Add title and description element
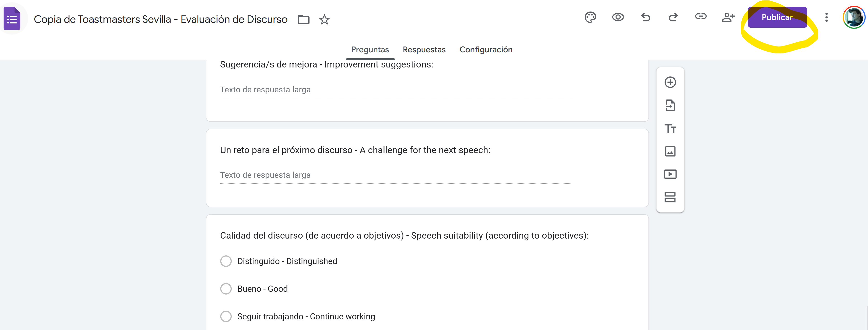The image size is (868, 330). click(x=670, y=128)
